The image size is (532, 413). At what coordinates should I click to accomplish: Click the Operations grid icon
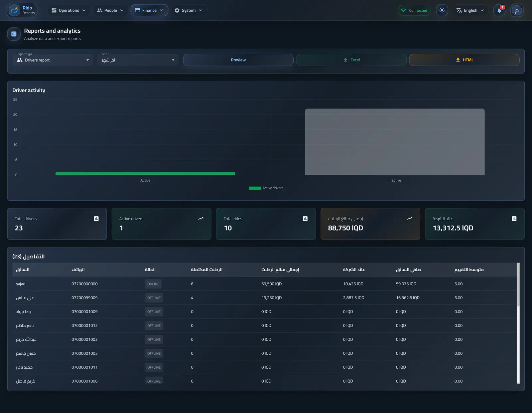(x=54, y=10)
